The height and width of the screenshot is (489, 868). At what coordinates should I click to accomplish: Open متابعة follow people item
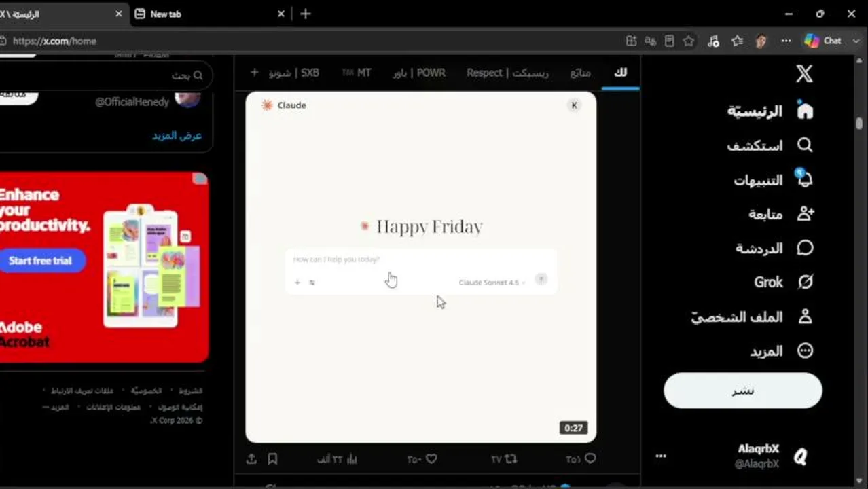coord(781,214)
